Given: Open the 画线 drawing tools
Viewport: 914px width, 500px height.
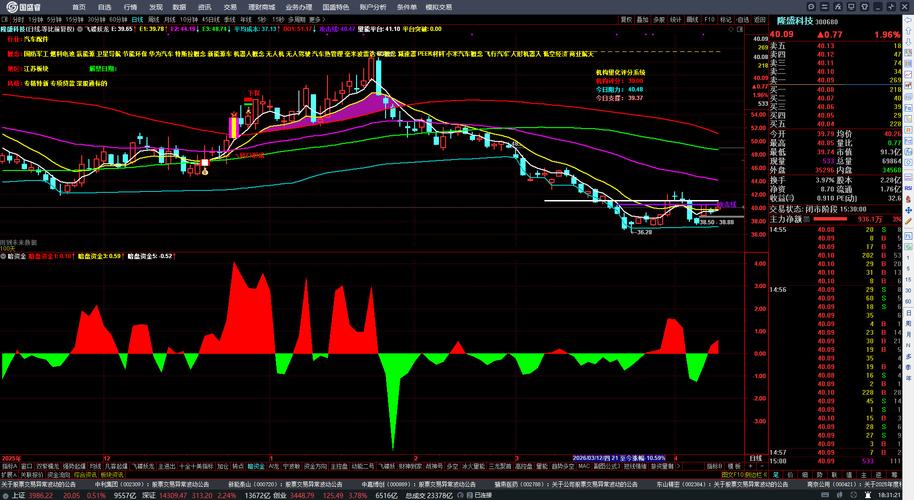Looking at the screenshot, I should pyautogui.click(x=692, y=19).
